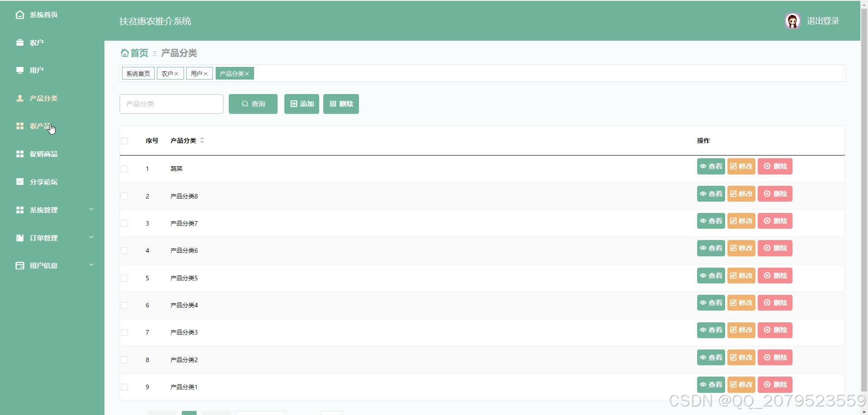Open 促销商品 sidebar menu item

pyautogui.click(x=43, y=154)
